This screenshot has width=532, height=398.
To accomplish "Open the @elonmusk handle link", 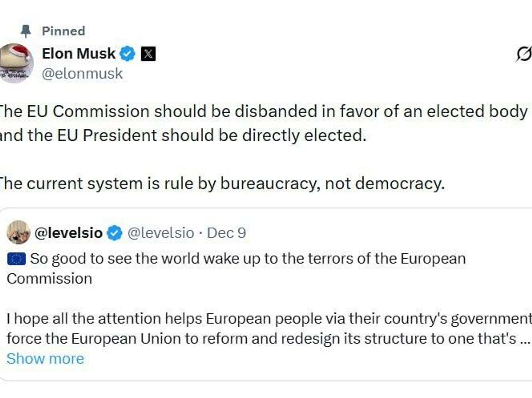I will (82, 74).
